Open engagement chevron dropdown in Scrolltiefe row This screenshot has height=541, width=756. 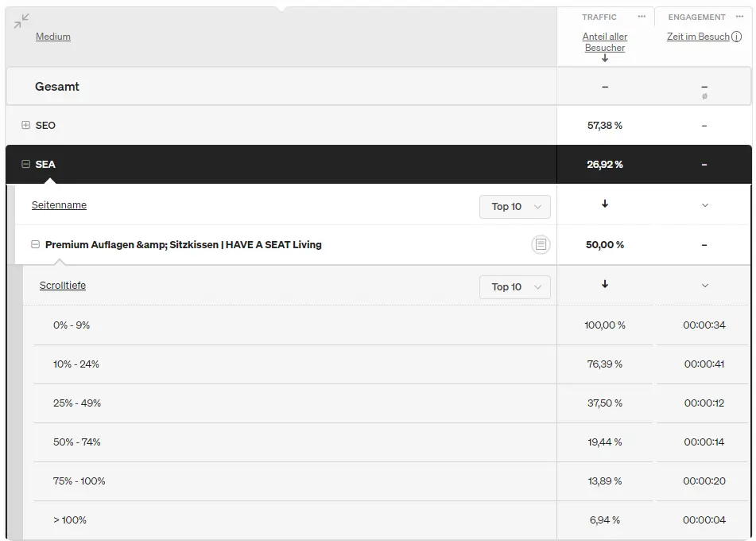click(x=704, y=286)
